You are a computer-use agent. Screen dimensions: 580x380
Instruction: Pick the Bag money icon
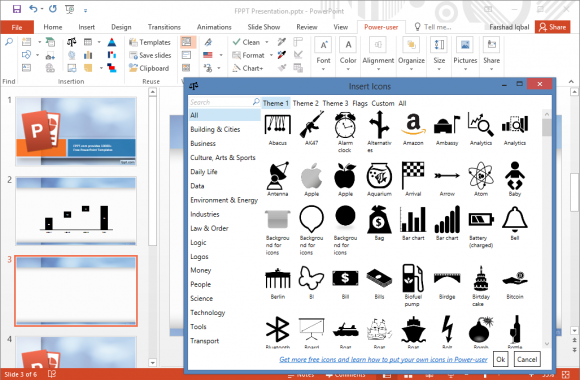[379, 220]
